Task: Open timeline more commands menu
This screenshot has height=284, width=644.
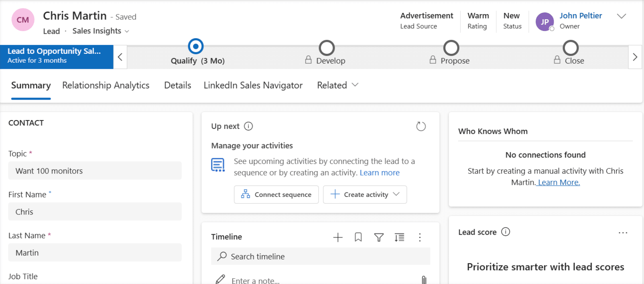Action: 420,237
